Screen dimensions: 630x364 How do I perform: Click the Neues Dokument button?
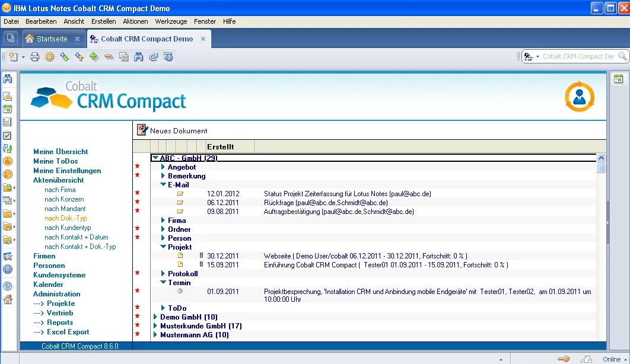[x=172, y=130]
